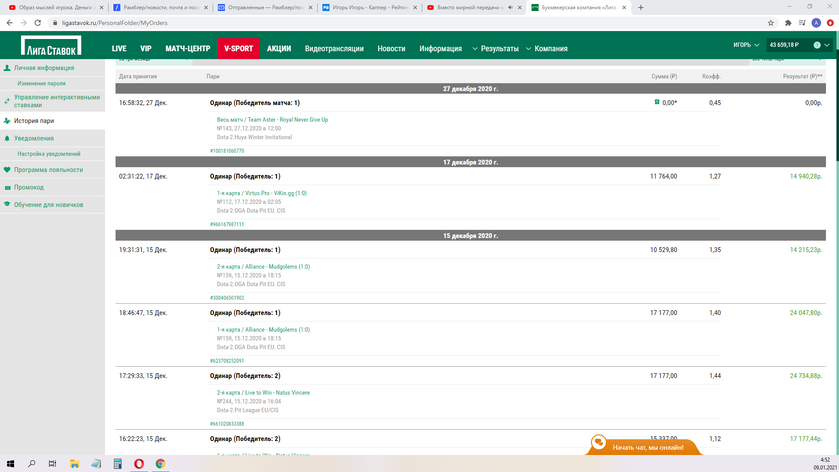Open a new browser tab with plus

640,7
